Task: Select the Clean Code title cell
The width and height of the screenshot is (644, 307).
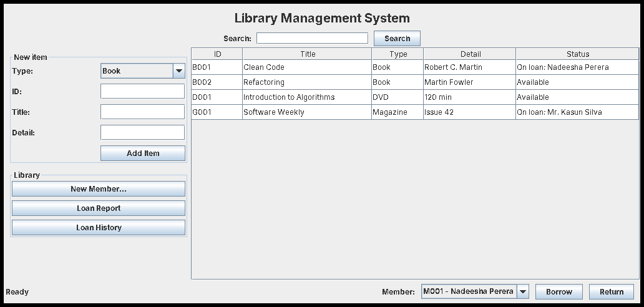Action: pyautogui.click(x=307, y=67)
